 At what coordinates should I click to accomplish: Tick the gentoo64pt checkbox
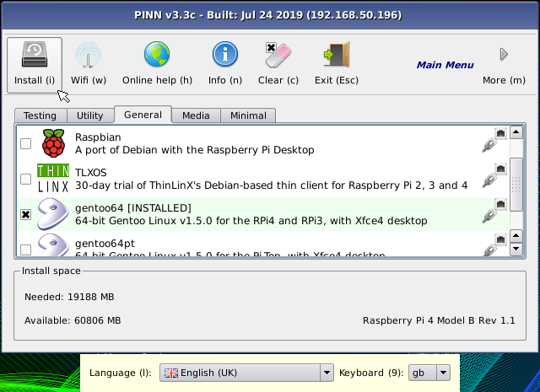pos(26,250)
